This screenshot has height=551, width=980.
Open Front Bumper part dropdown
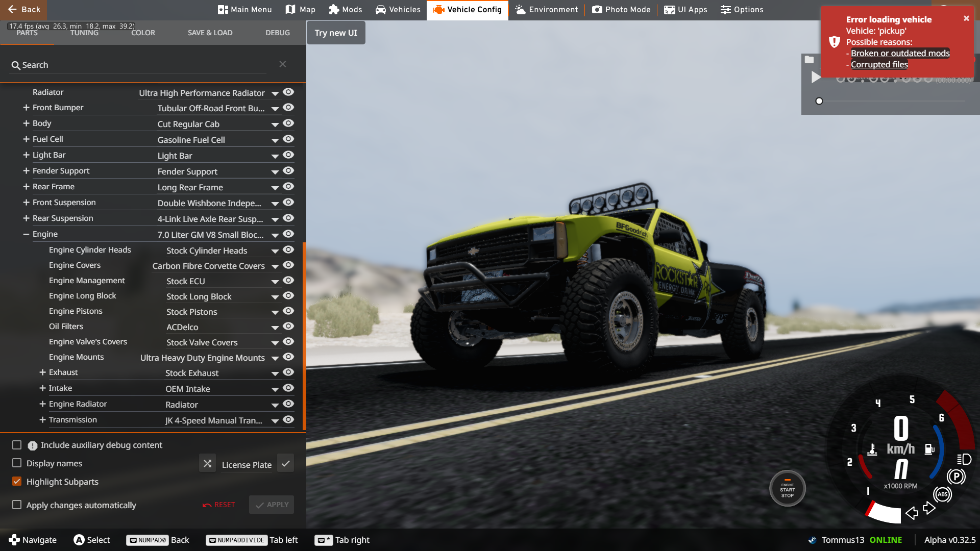click(x=275, y=109)
